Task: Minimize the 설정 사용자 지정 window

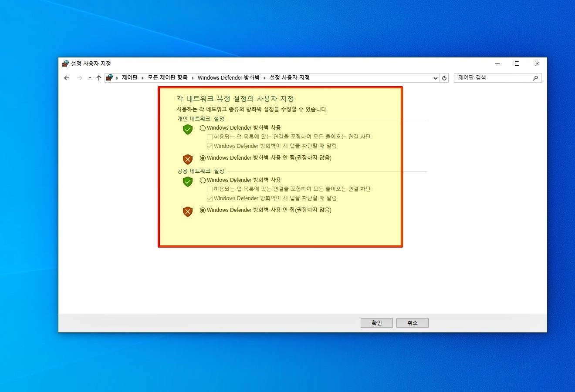Action: point(497,64)
